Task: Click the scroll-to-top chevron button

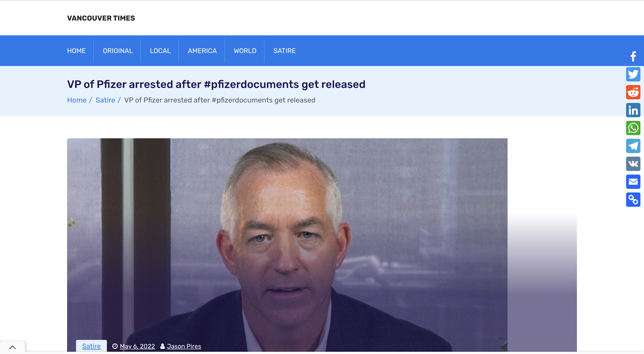Action: 13,347
